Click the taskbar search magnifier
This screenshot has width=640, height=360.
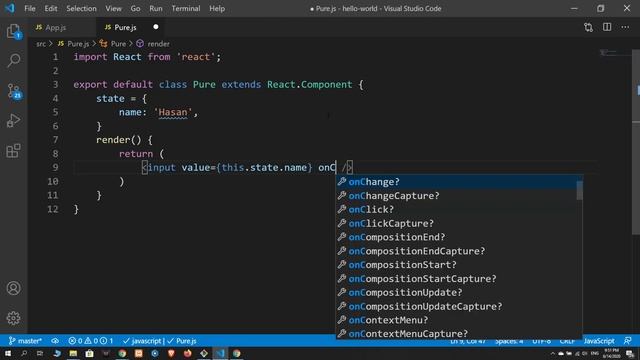[x=24, y=353]
